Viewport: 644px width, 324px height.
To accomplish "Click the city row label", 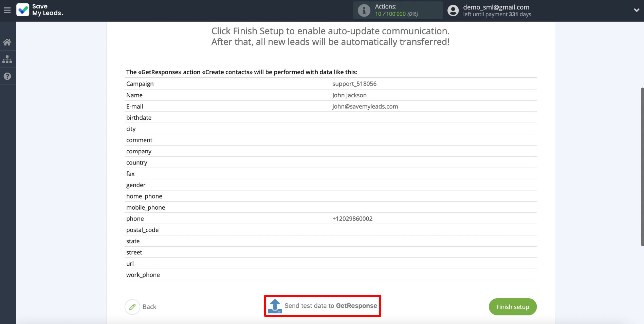I will pyautogui.click(x=131, y=129).
